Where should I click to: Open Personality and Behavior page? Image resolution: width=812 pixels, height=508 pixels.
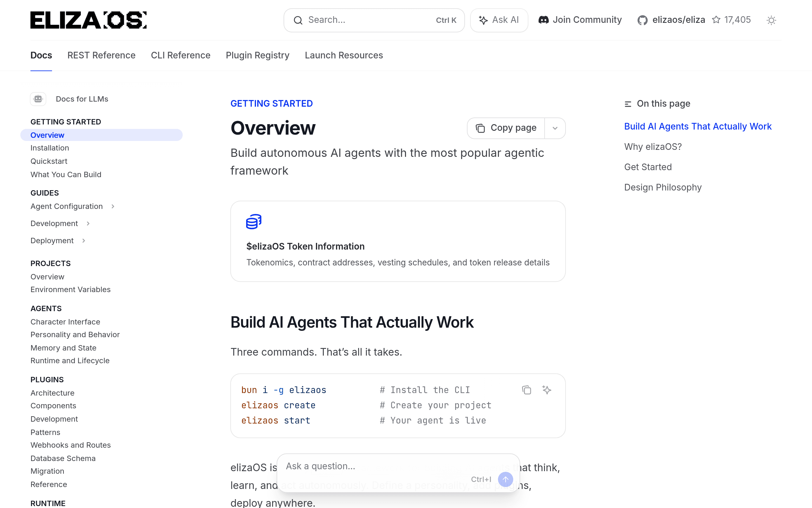click(x=75, y=335)
